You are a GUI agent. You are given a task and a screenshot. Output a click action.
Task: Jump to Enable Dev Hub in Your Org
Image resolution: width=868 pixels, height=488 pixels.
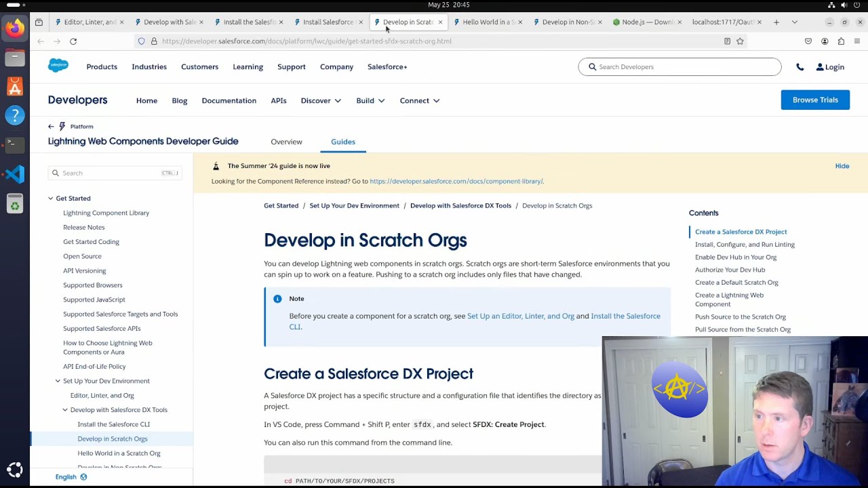(x=736, y=258)
